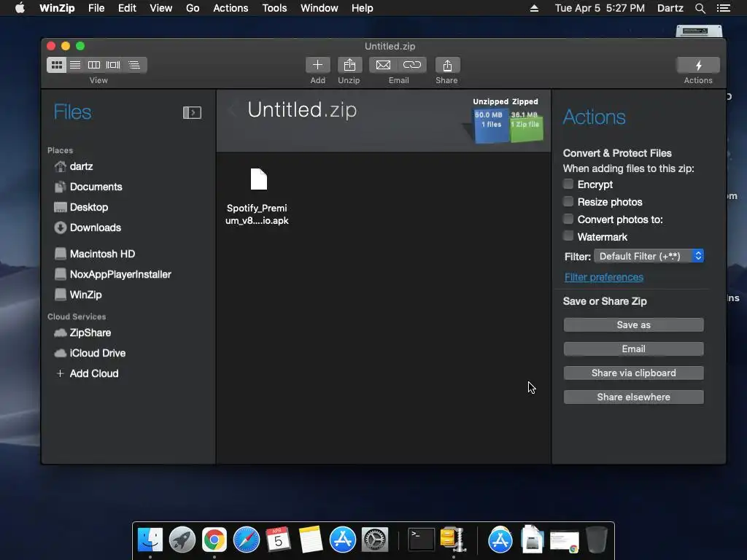
Task: Open Terminal from the Dock
Action: pos(421,540)
